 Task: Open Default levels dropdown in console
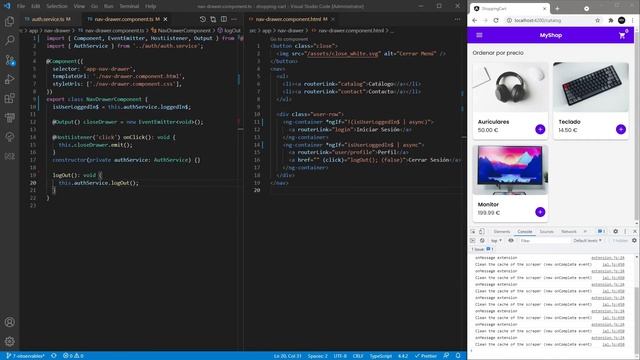coord(587,240)
